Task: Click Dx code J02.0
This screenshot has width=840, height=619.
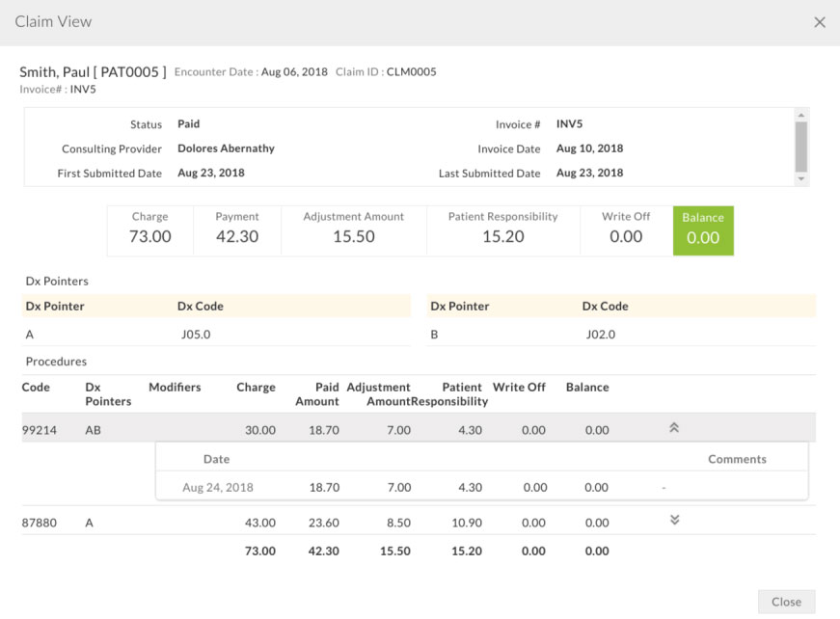Action: click(600, 335)
